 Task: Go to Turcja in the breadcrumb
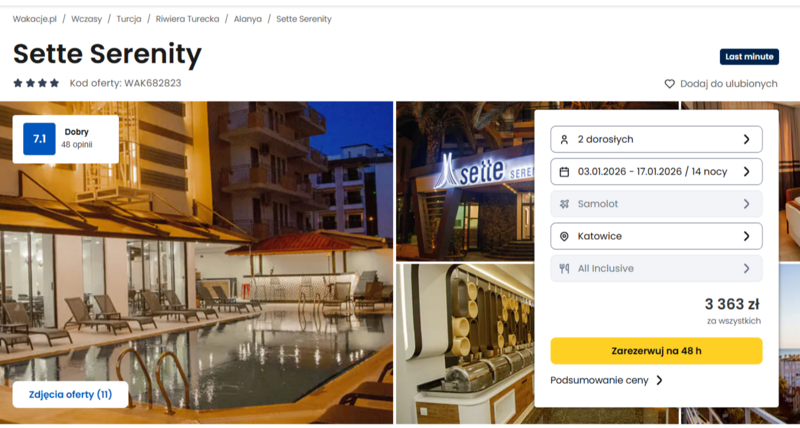coord(129,19)
